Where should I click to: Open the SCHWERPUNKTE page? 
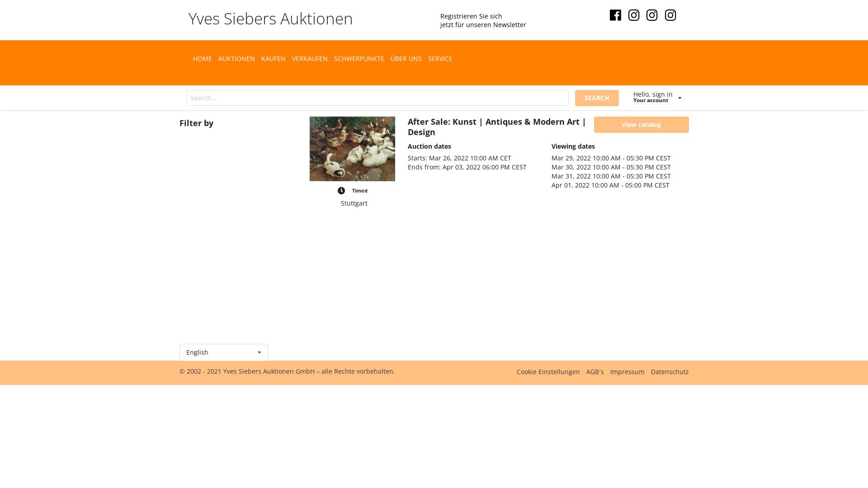359,58
